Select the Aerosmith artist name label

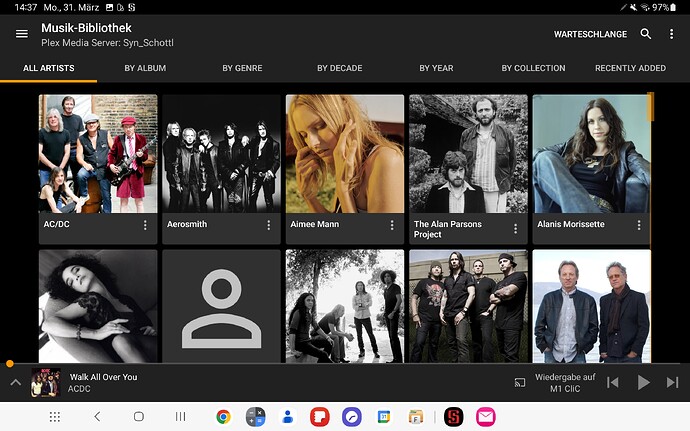[187, 224]
